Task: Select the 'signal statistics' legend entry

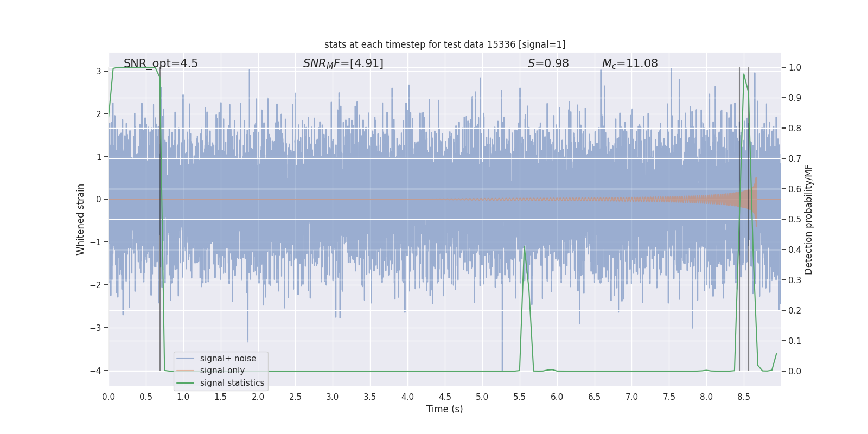Action: (x=232, y=382)
